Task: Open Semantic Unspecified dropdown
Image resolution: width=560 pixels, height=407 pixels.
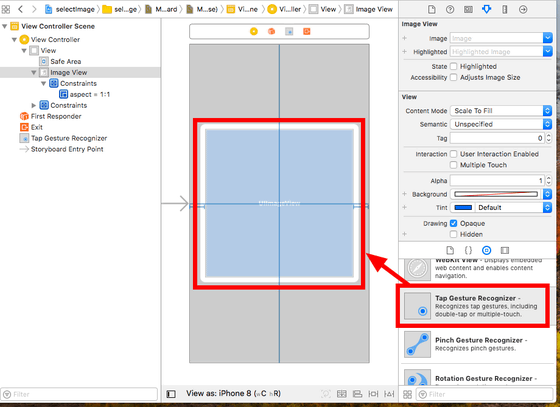Action: [x=501, y=124]
